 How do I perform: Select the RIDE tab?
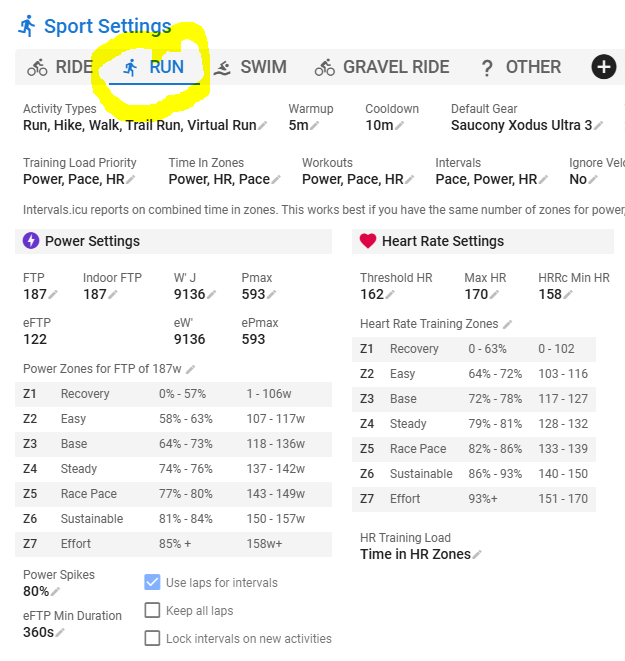click(x=60, y=67)
